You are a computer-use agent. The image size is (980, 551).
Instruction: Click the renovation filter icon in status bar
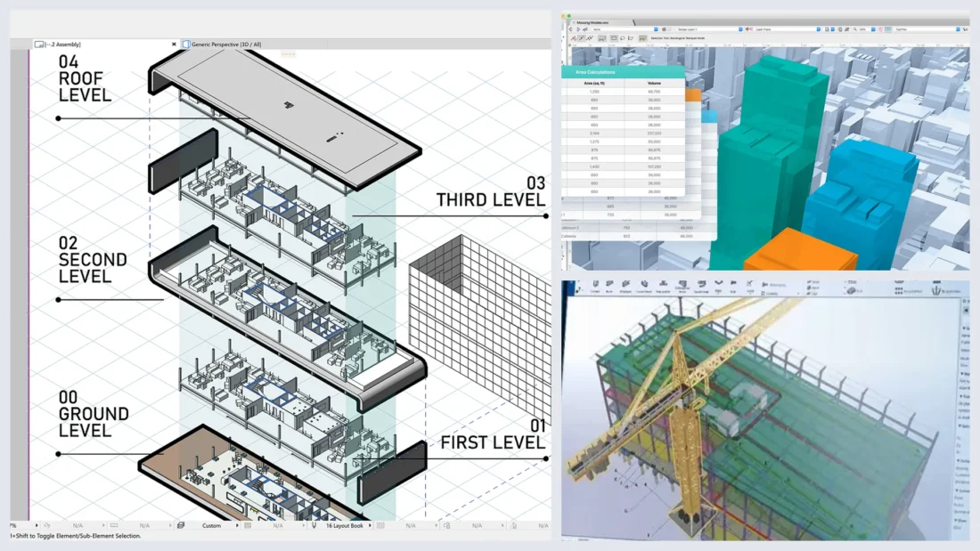point(446,525)
